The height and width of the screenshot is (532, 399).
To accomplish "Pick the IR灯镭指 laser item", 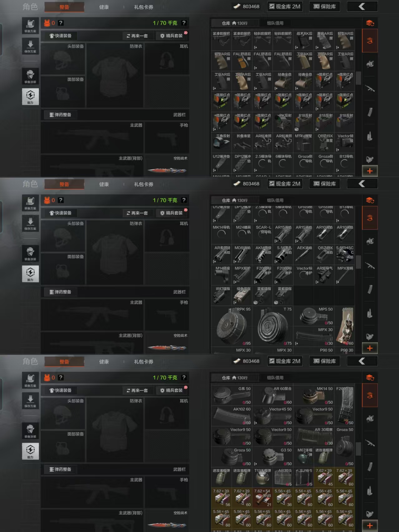I will coord(221,296).
